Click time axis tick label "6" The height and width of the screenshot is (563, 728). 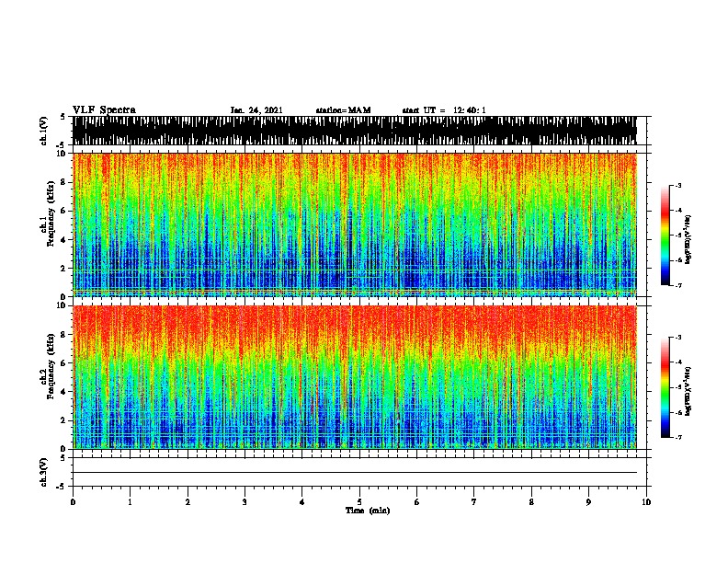coord(417,501)
